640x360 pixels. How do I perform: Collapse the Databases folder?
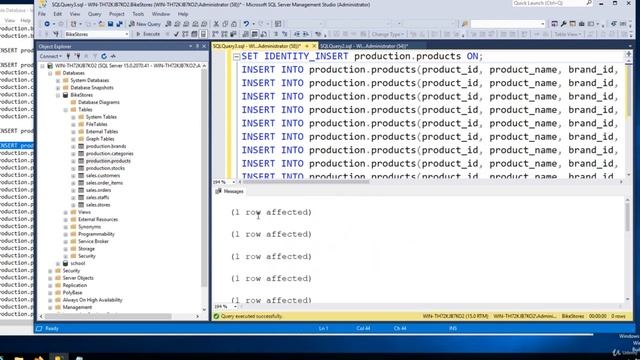click(x=50, y=73)
